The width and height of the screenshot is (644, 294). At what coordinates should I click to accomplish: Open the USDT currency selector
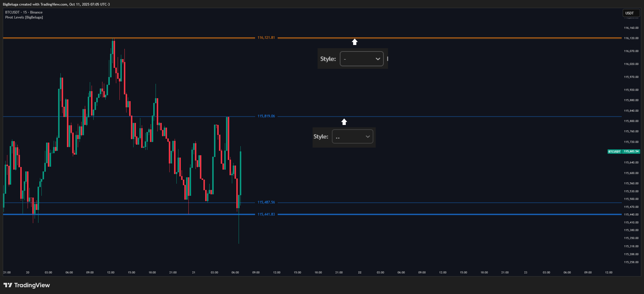point(631,13)
